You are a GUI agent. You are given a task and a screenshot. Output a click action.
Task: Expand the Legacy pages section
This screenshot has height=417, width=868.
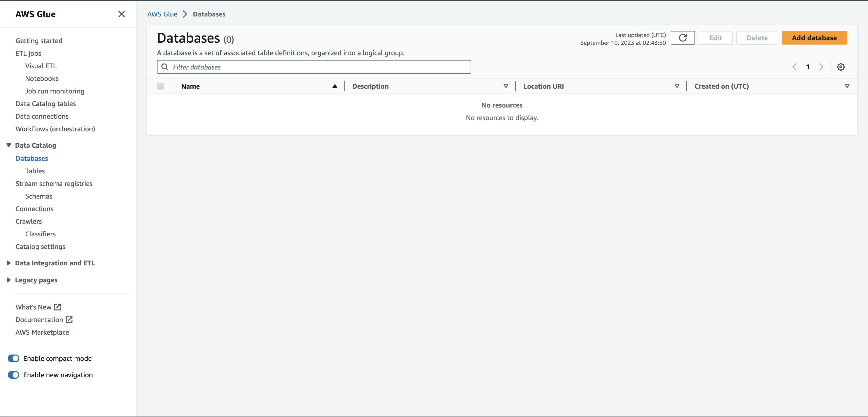[x=9, y=280]
